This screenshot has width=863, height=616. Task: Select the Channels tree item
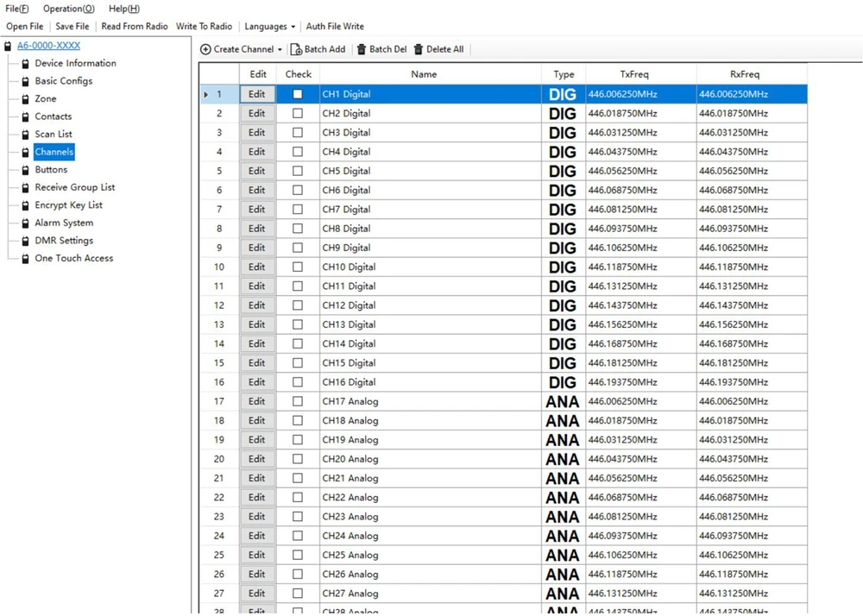click(54, 152)
